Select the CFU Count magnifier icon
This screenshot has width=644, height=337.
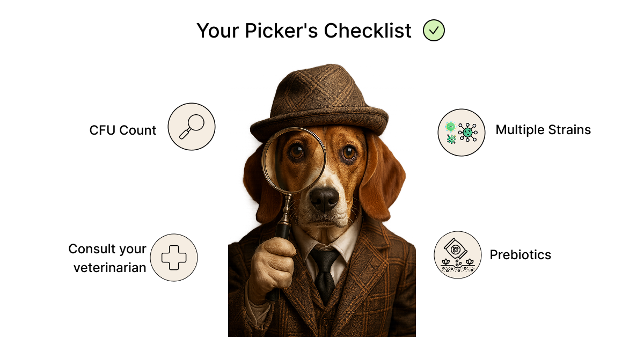[x=192, y=127]
